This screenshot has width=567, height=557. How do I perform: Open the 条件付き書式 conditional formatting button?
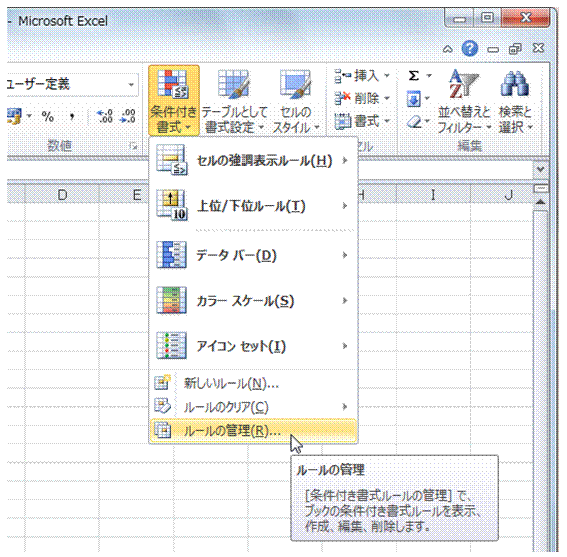[x=174, y=101]
